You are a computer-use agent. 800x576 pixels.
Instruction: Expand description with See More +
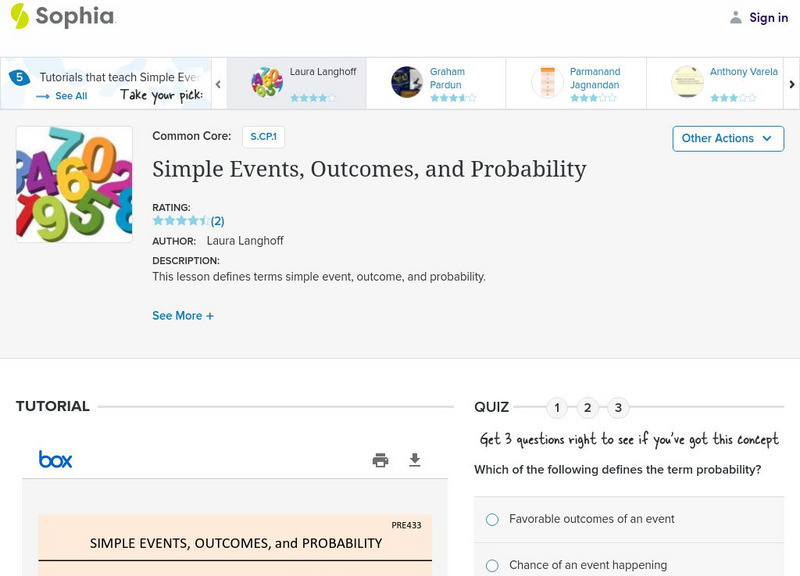183,316
